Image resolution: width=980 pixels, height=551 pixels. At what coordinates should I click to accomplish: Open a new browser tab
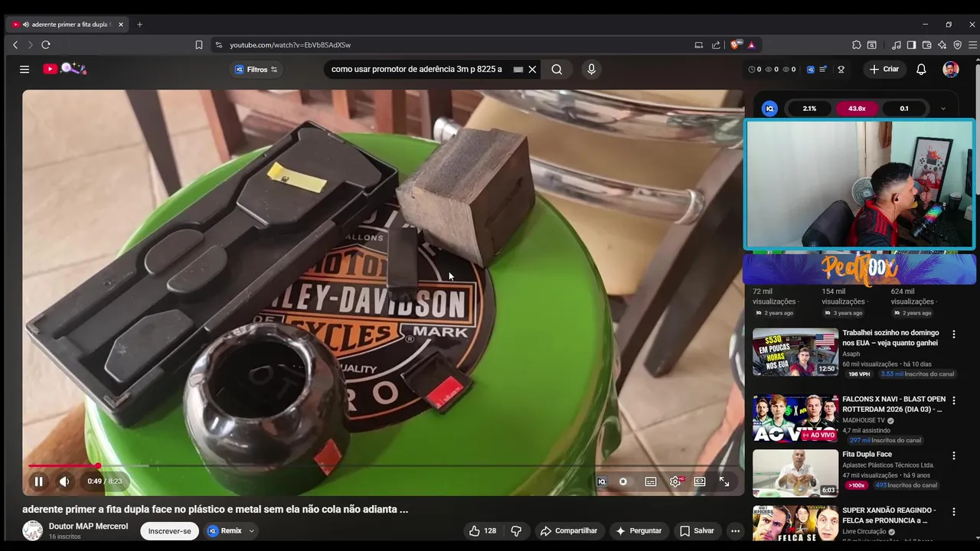click(139, 24)
